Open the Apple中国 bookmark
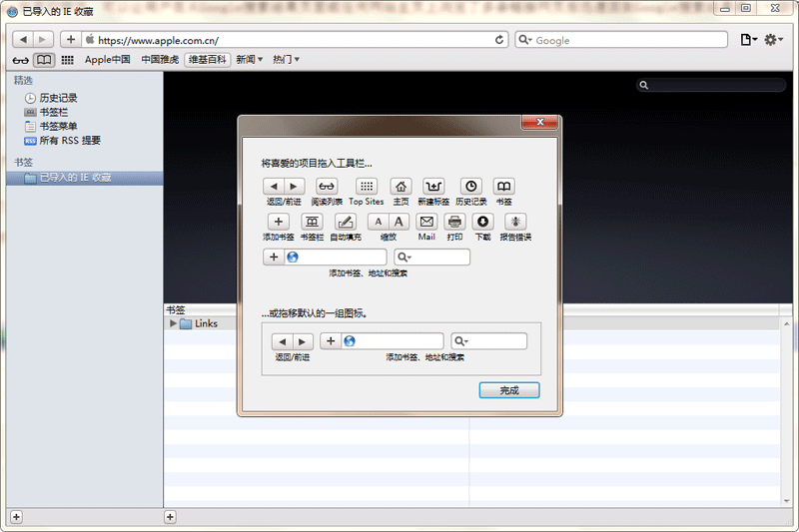 (107, 60)
